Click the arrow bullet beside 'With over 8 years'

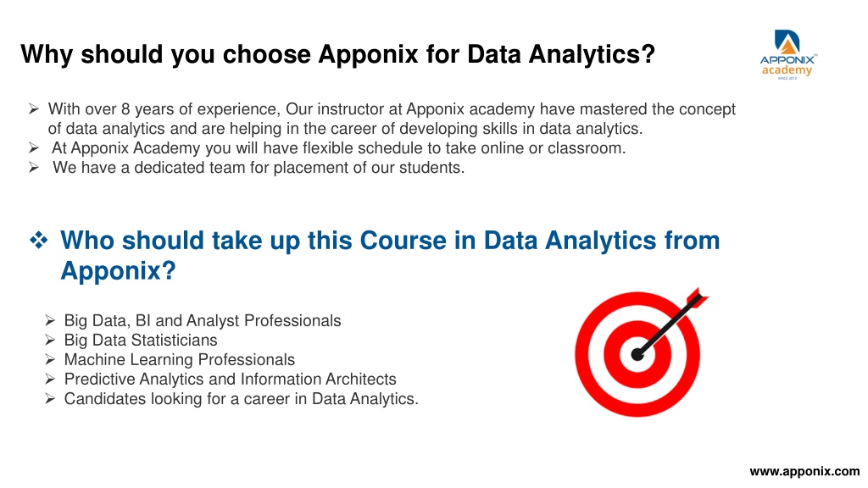(34, 109)
